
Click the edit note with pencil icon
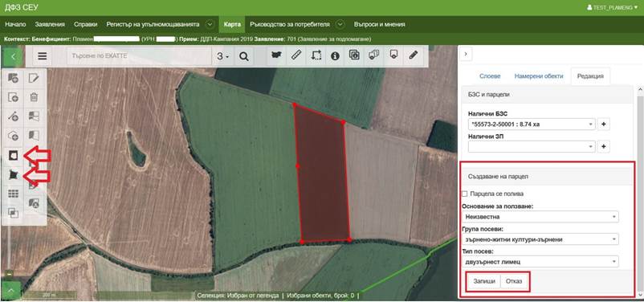point(34,78)
